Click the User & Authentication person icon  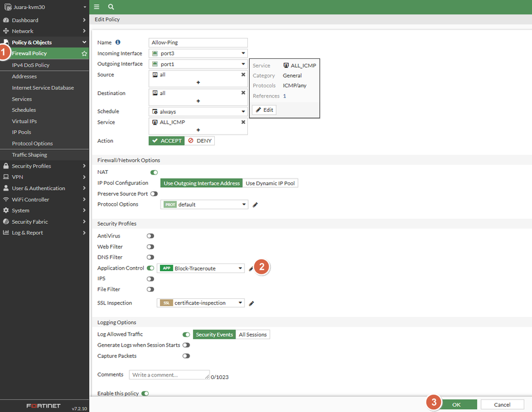tap(6, 188)
